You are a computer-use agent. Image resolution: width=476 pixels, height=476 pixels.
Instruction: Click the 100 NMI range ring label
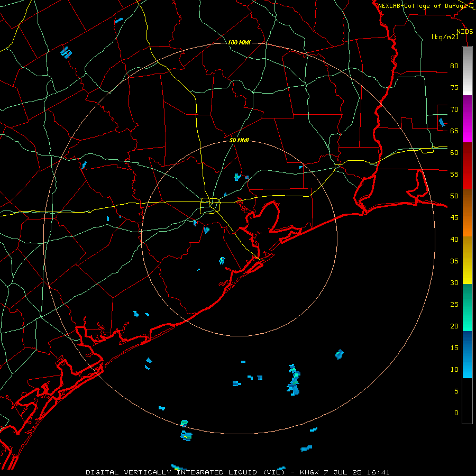239,42
